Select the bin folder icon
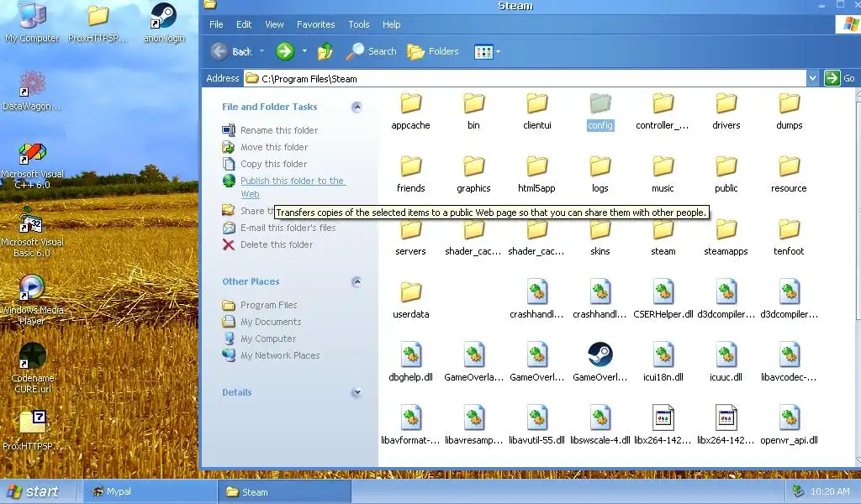This screenshot has height=504, width=861. coord(474,103)
